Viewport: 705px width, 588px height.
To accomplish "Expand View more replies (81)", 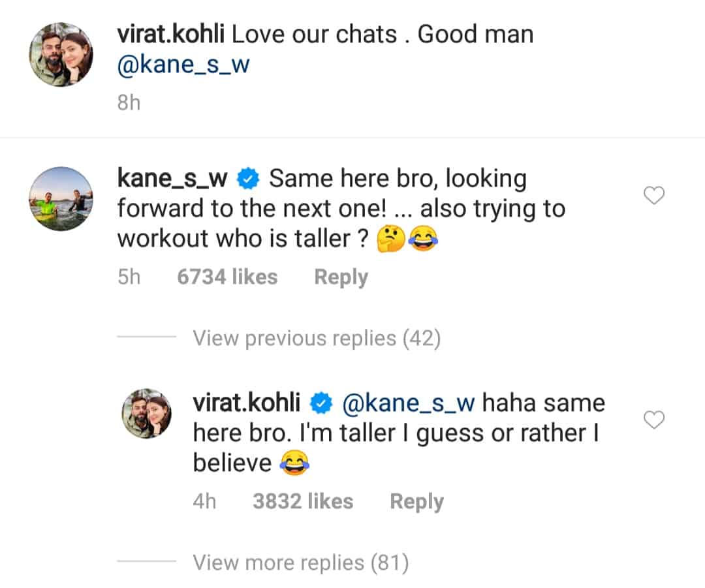I will pos(300,563).
